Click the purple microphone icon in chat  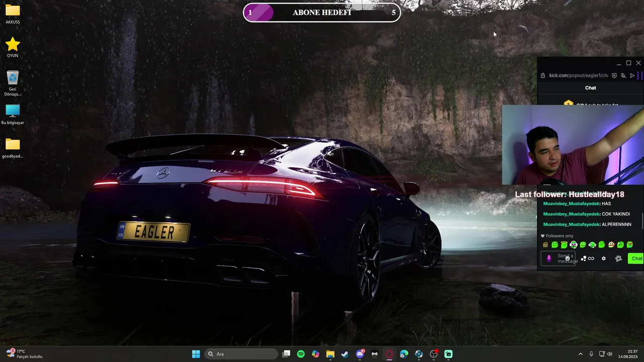[549, 258]
